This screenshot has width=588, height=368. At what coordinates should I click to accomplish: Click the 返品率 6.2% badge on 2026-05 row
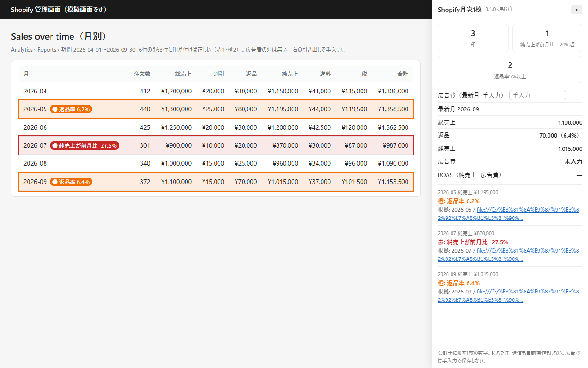click(71, 109)
